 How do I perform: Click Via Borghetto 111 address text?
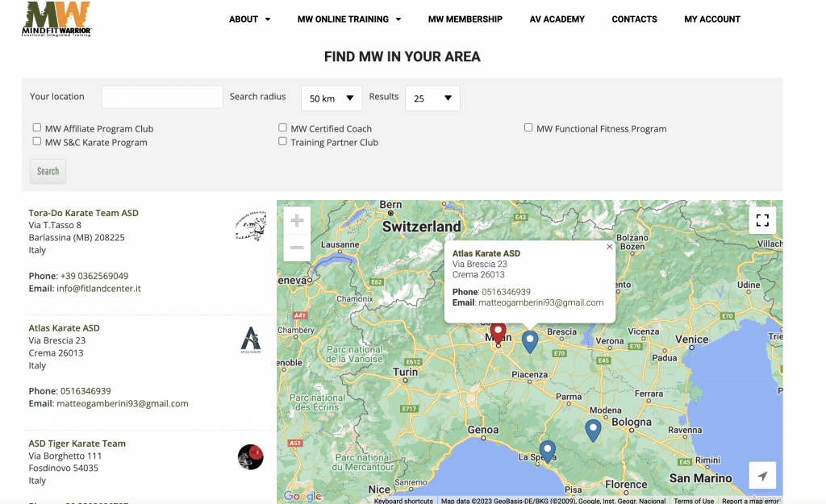pos(65,456)
